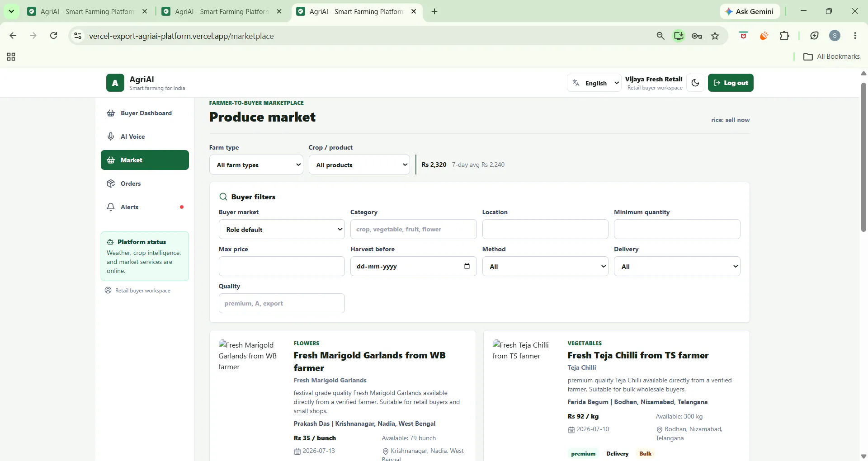Open AI Voice in the sidebar
Screen dimensions: 868x461
[x=145, y=136]
